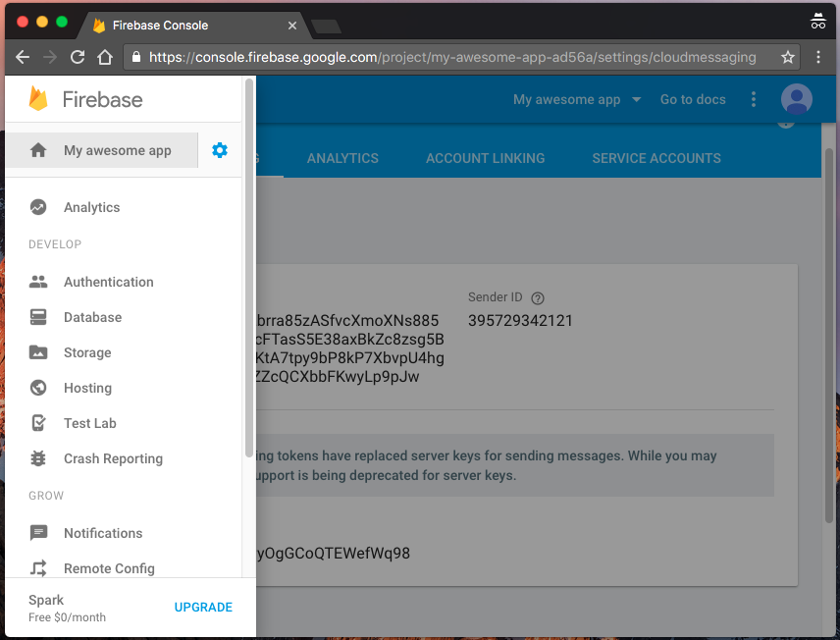This screenshot has width=840, height=640.
Task: Go to the browser home page
Action: [x=105, y=57]
